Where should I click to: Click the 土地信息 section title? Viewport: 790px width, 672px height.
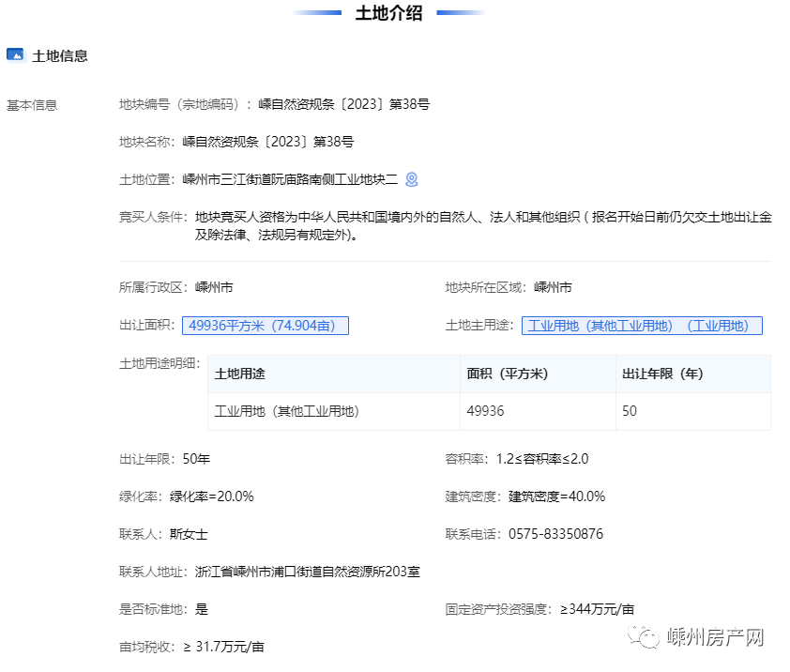point(60,56)
